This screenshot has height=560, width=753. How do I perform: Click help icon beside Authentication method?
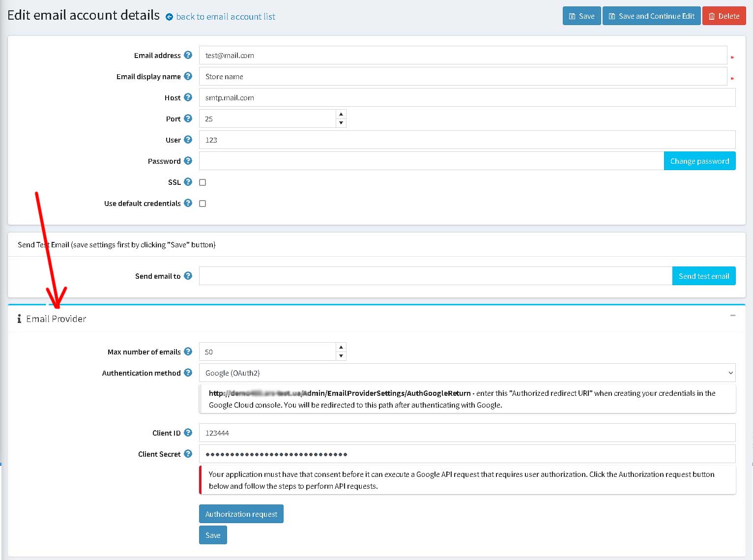[x=188, y=373]
